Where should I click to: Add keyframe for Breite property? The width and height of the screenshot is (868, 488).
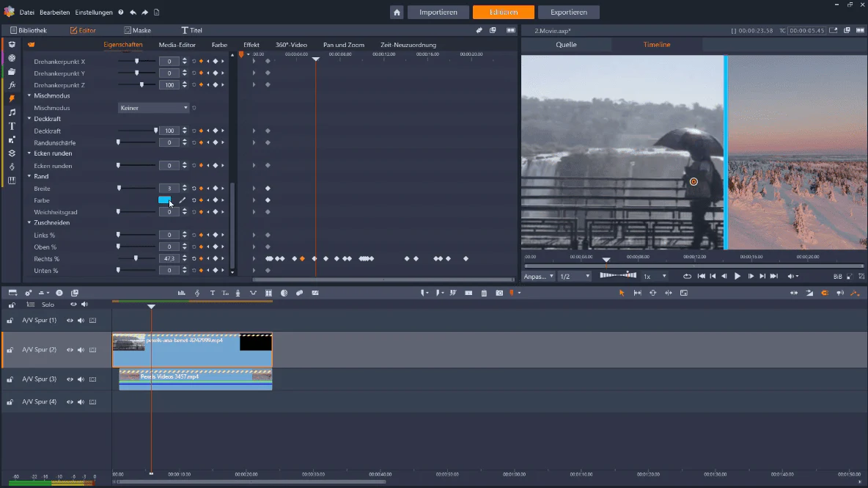pyautogui.click(x=216, y=189)
